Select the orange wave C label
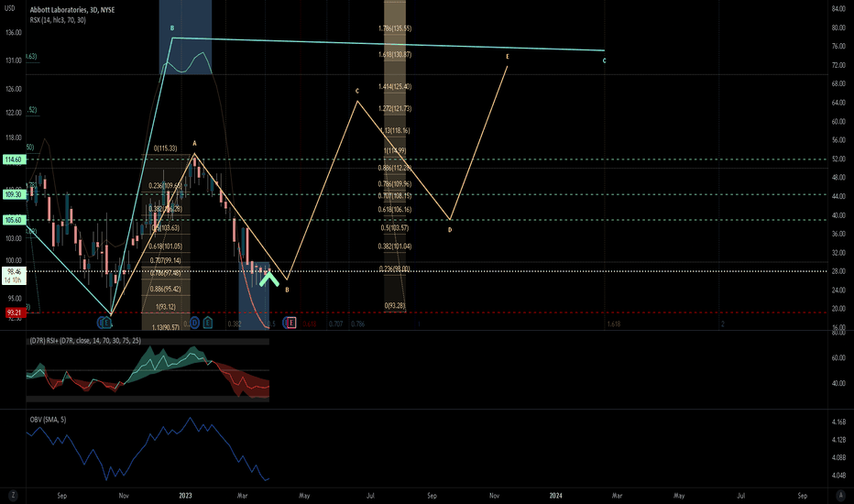Image resolution: width=854 pixels, height=504 pixels. point(357,91)
